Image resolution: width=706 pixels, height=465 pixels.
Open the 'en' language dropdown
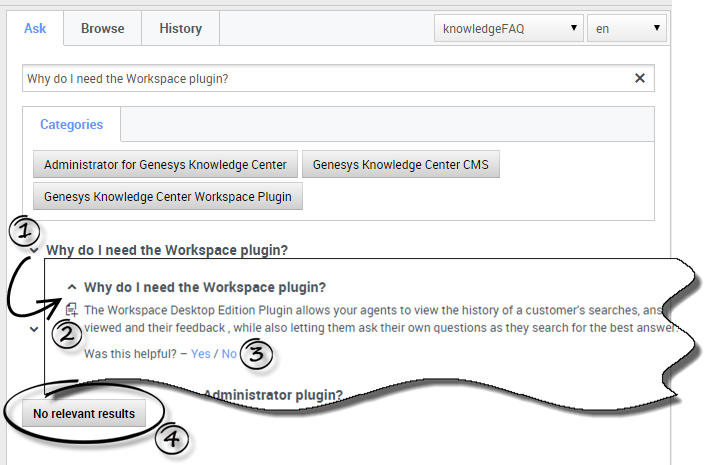point(627,28)
